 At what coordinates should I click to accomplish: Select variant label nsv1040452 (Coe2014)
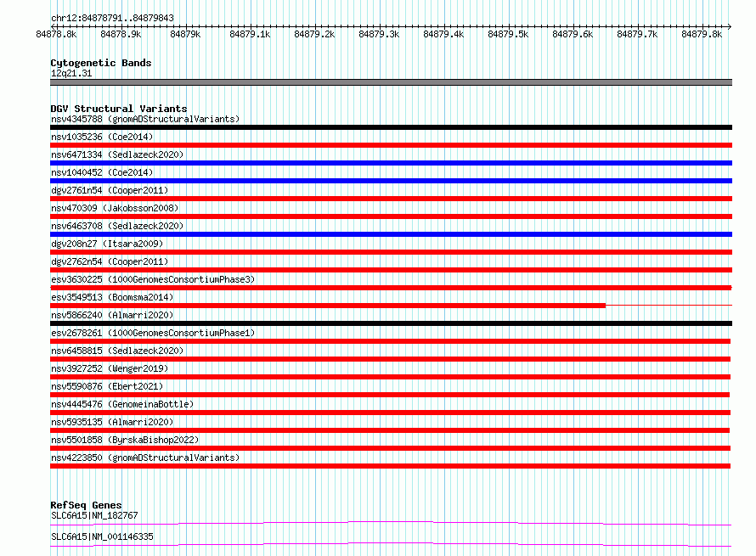coord(102,172)
